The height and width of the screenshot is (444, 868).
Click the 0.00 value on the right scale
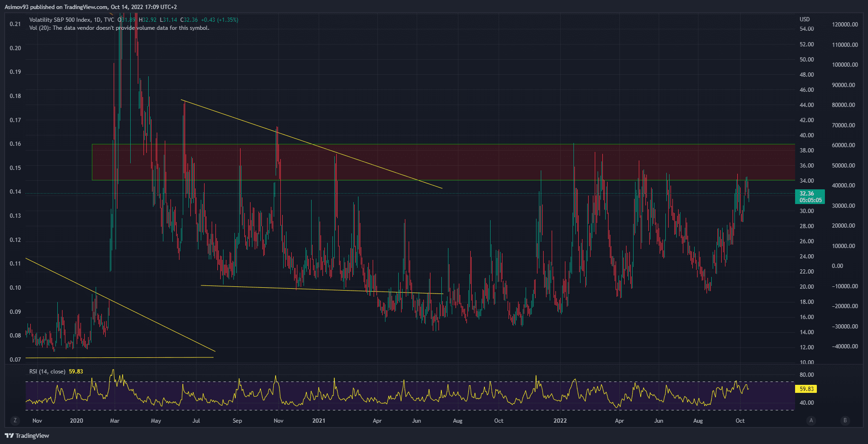837,266
